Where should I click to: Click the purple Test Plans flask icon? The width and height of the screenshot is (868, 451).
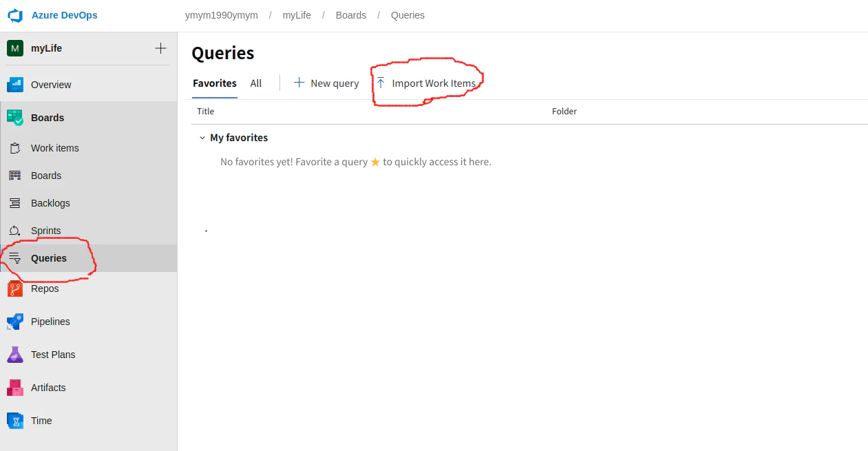(x=15, y=355)
